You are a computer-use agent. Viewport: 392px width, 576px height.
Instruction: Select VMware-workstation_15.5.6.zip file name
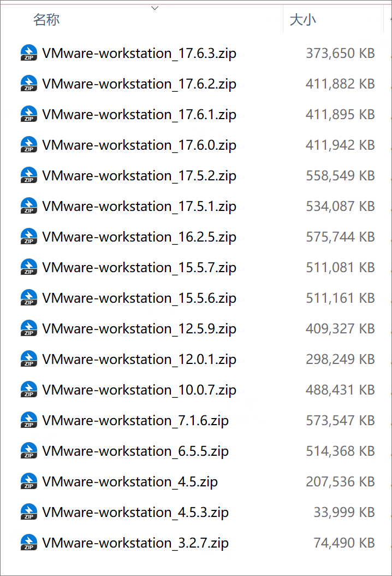tap(139, 298)
